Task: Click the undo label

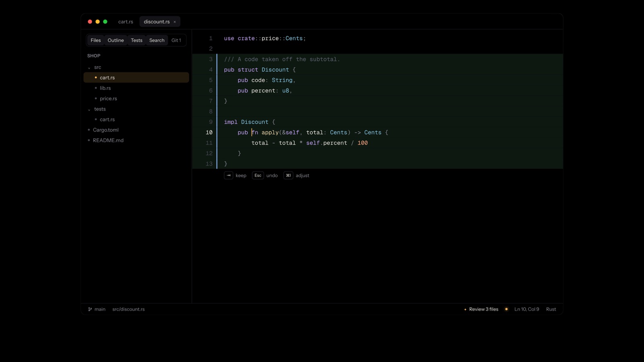Action: pyautogui.click(x=272, y=175)
